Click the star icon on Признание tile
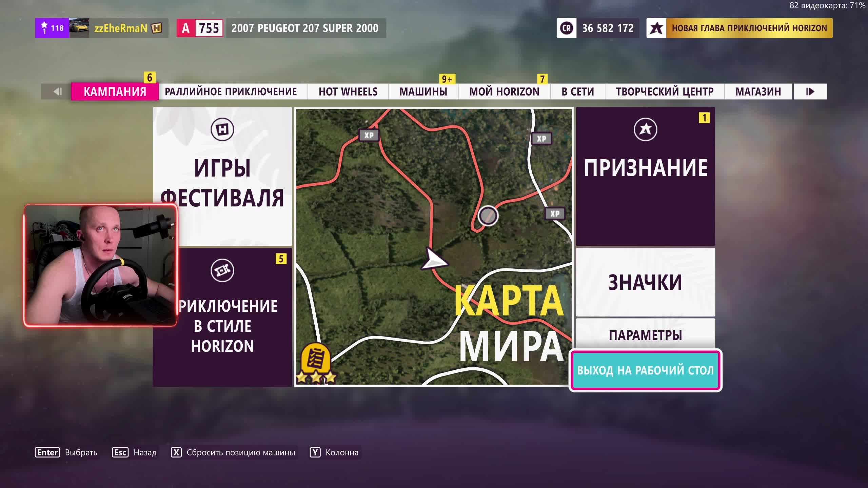Image resolution: width=868 pixels, height=488 pixels. pyautogui.click(x=645, y=129)
